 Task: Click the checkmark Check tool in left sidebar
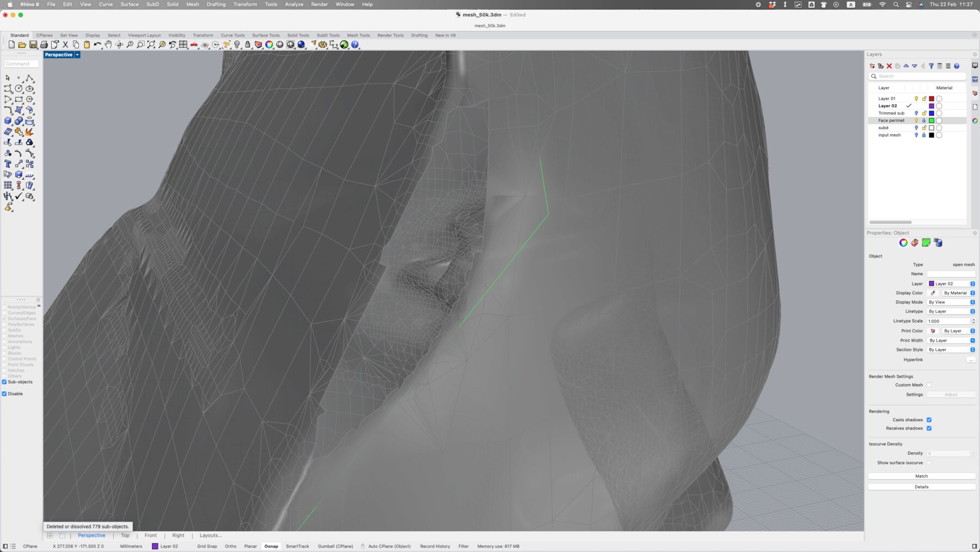point(19,196)
